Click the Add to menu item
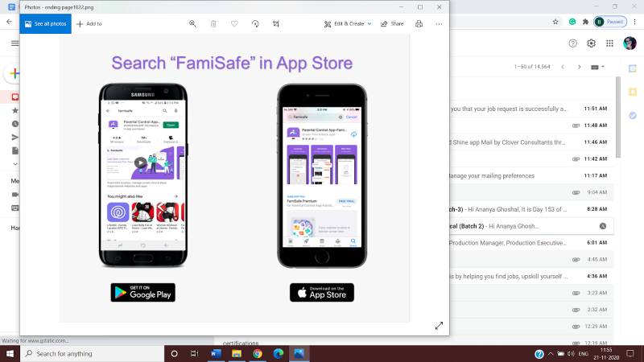Screen dimensions: 644x362 89,24
